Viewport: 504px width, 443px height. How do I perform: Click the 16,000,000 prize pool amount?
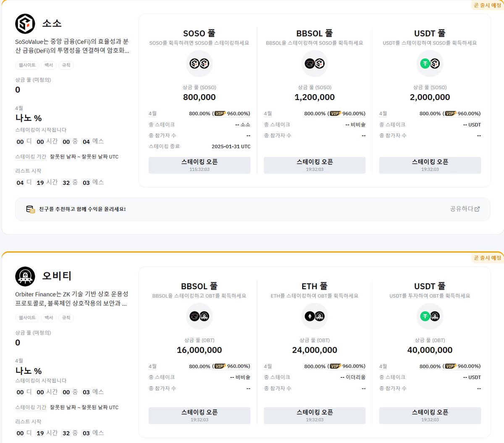click(x=199, y=350)
